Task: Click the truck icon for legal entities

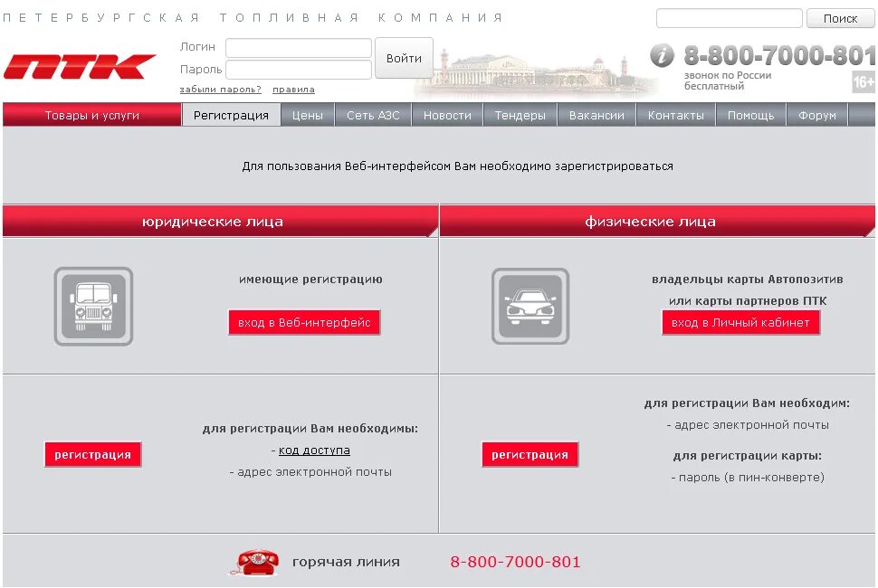Action: (x=92, y=307)
